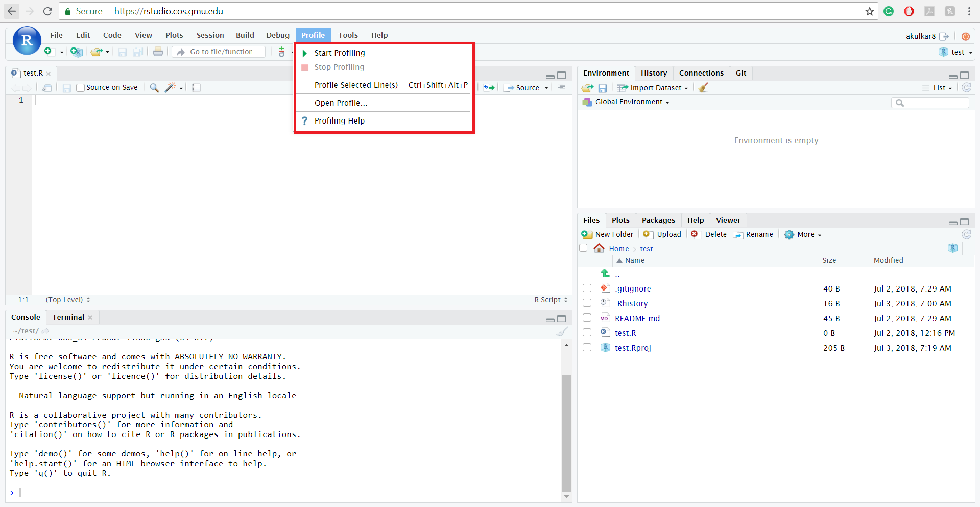Click the open file folder icon
980x507 pixels.
pos(97,52)
